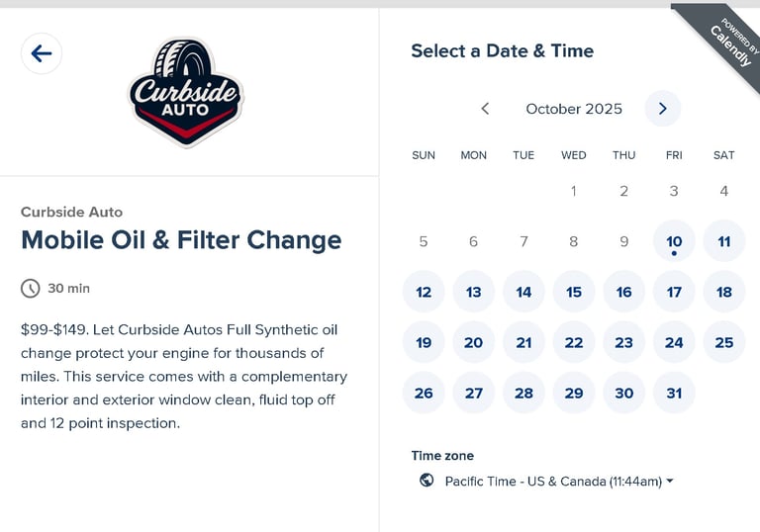Viewport: 760px width, 532px height.
Task: Click the Powered by Calendly ribbon
Action: pos(725,42)
